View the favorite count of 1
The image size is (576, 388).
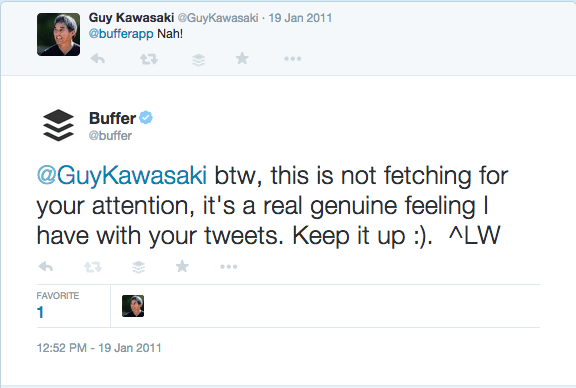pyautogui.click(x=40, y=312)
